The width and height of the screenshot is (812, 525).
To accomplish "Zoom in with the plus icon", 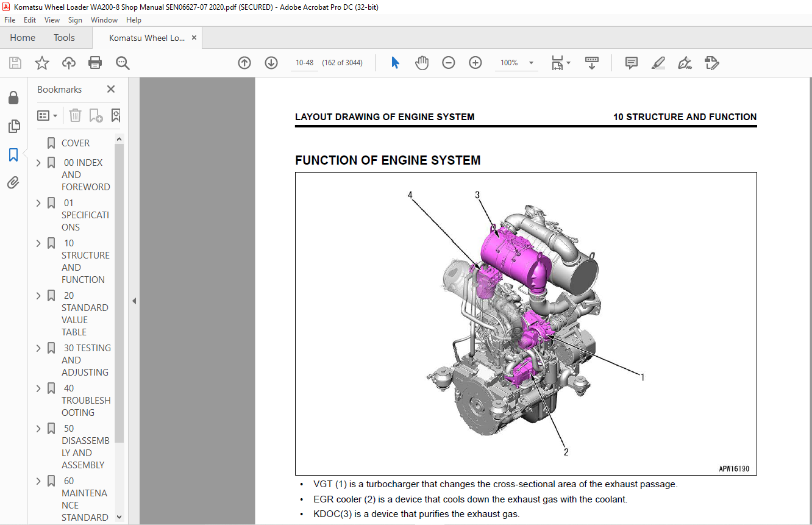I will click(475, 63).
